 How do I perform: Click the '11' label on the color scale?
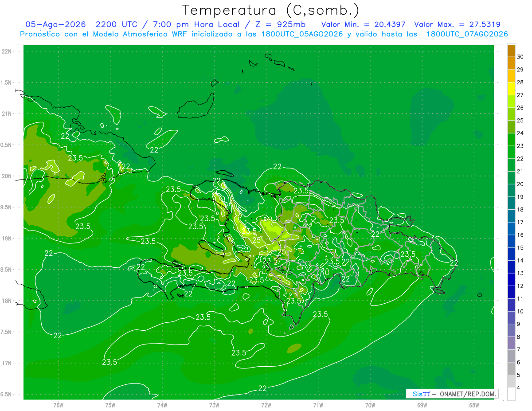tap(520, 298)
